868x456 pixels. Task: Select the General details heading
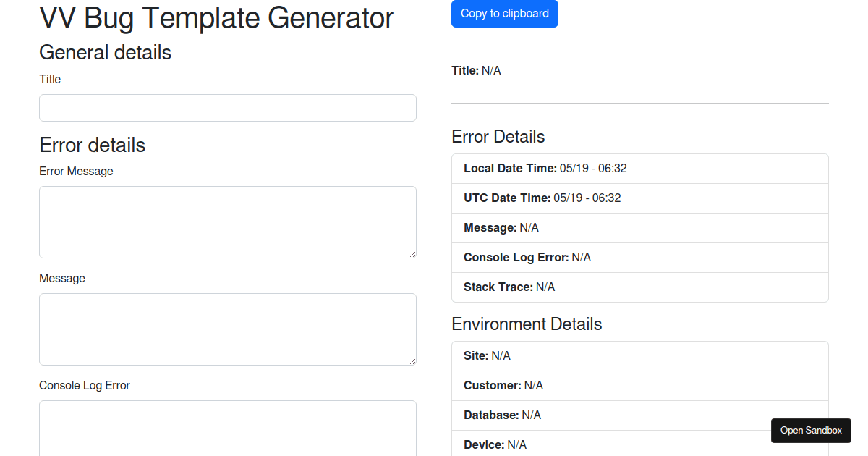106,53
